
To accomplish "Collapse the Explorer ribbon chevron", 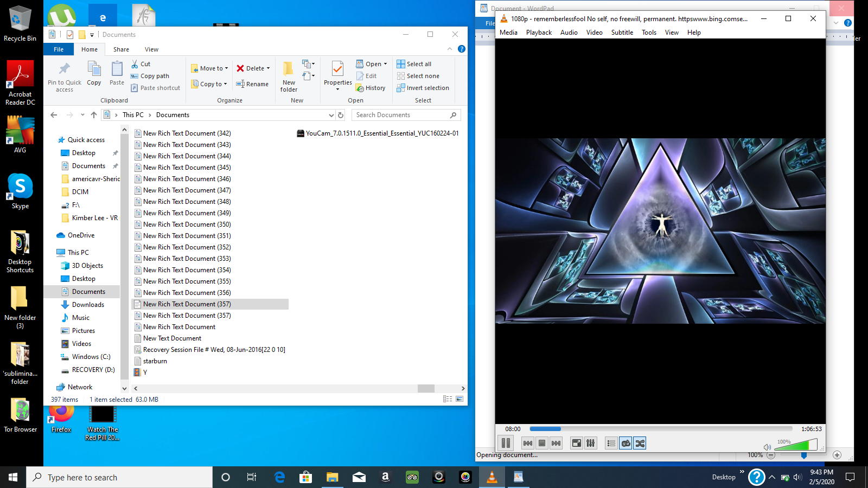I will 450,49.
